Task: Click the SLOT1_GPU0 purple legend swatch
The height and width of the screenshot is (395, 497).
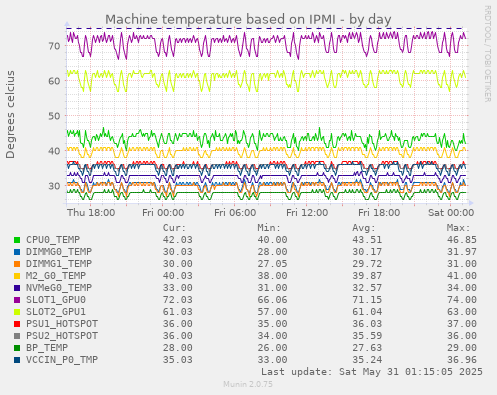Action: [17, 300]
